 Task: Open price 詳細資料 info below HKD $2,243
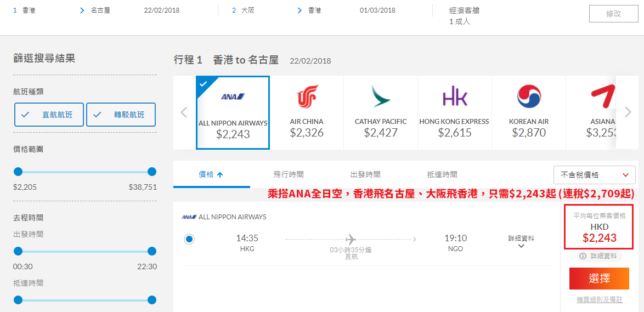599,256
